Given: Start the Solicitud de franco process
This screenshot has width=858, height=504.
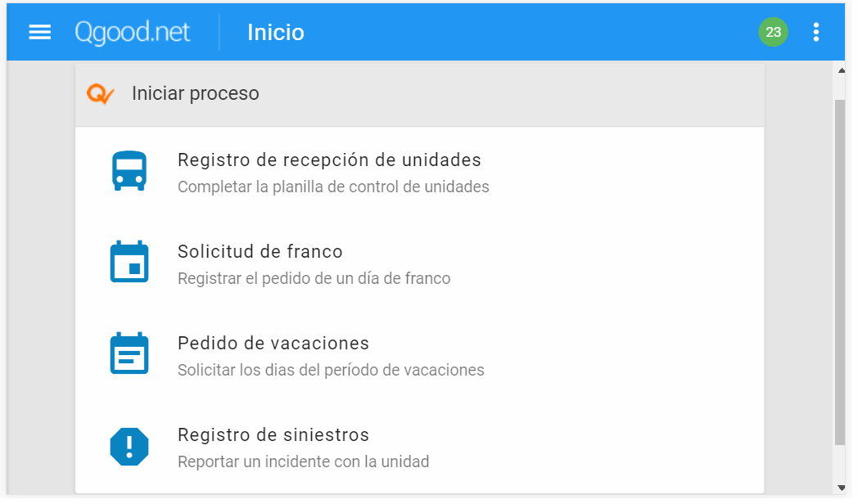Looking at the screenshot, I should tap(260, 251).
